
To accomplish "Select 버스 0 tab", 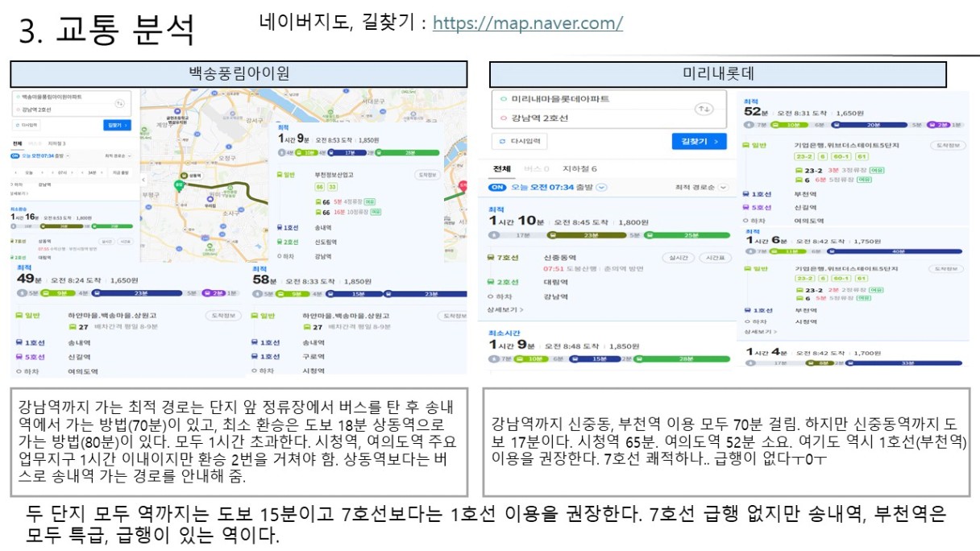I will tap(536, 169).
